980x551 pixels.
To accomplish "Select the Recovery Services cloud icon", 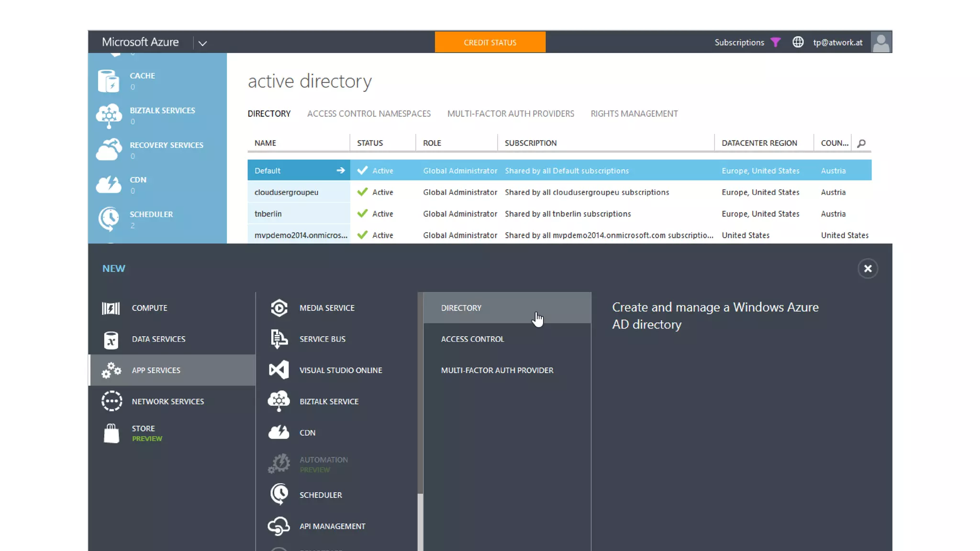I will click(x=109, y=150).
